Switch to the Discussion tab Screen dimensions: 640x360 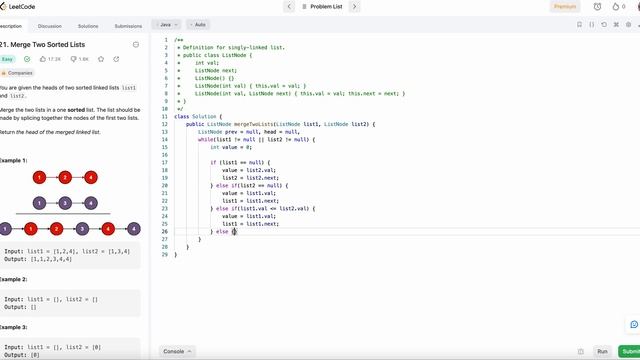coord(50,26)
